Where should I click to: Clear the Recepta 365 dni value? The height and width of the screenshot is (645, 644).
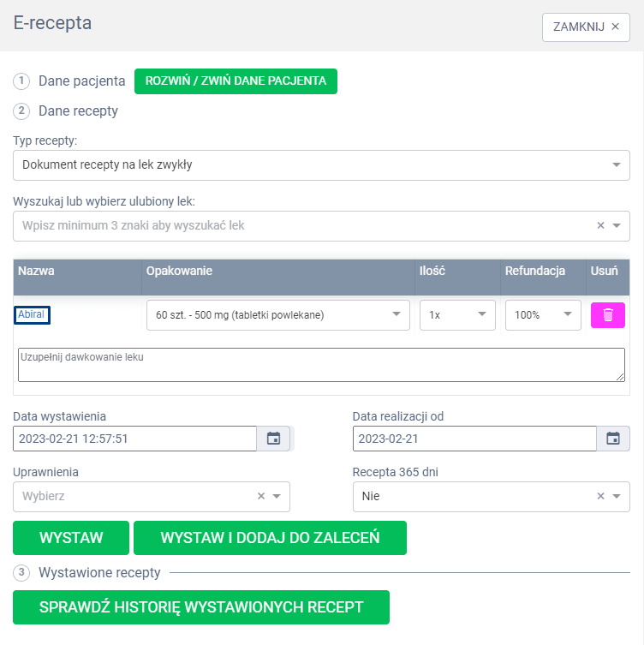click(x=600, y=496)
